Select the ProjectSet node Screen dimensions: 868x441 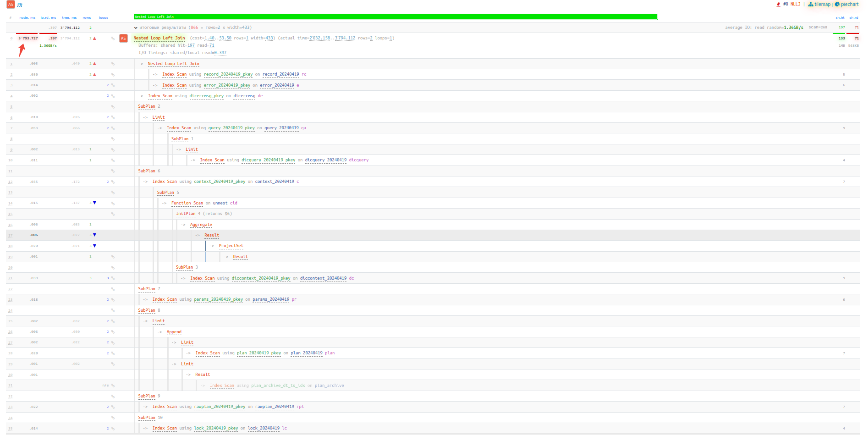231,246
